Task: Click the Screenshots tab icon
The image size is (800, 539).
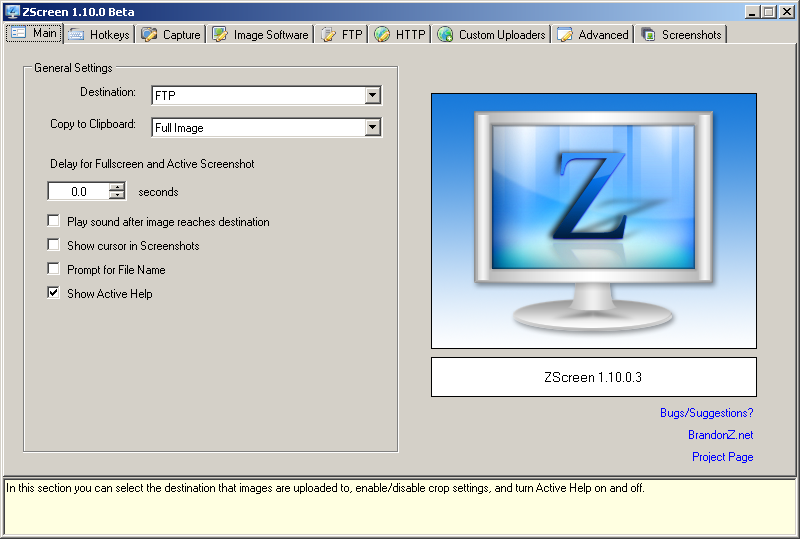Action: 648,34
